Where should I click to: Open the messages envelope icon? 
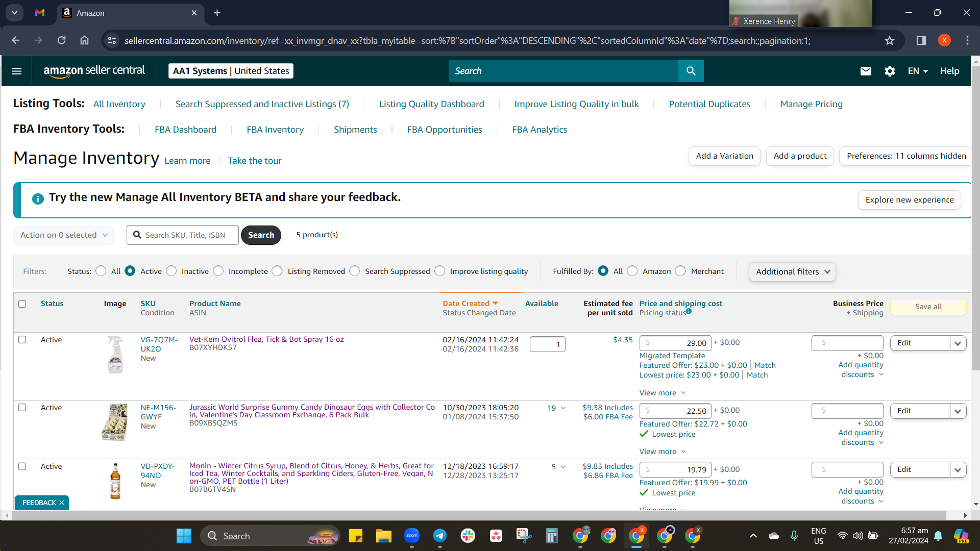click(866, 71)
